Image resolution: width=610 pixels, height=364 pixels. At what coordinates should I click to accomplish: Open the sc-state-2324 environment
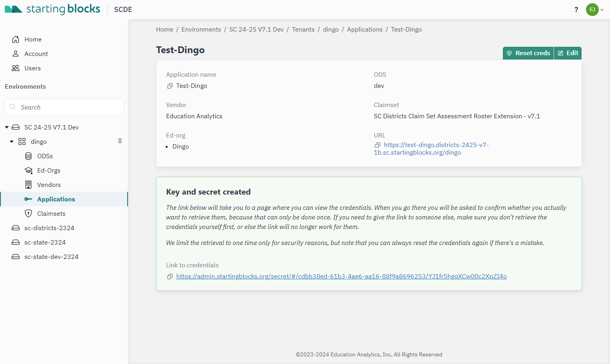tap(45, 242)
